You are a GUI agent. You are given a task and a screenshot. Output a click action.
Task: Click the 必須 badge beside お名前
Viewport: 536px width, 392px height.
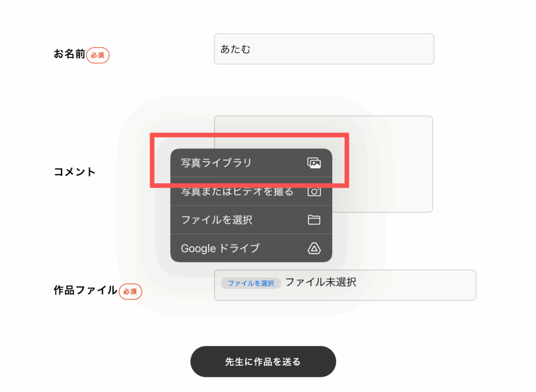[x=98, y=55]
